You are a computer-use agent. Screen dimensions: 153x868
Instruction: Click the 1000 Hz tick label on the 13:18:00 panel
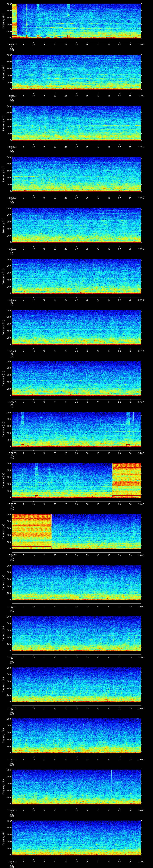8,208
